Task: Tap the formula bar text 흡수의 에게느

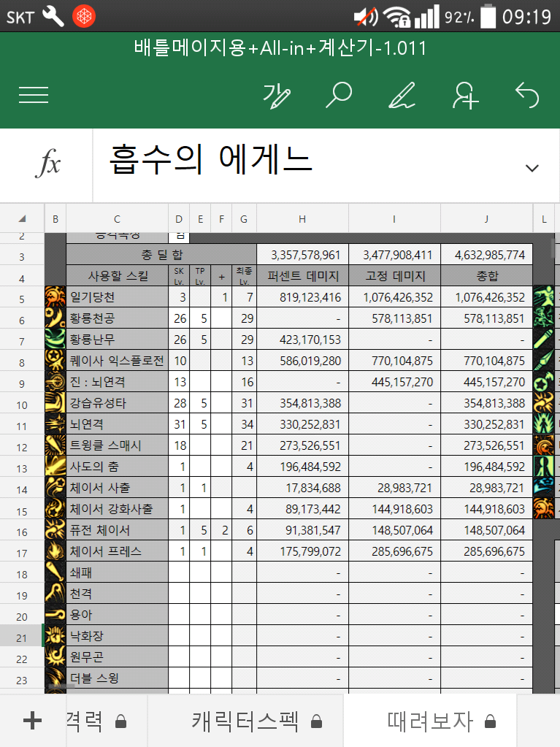Action: click(x=212, y=159)
